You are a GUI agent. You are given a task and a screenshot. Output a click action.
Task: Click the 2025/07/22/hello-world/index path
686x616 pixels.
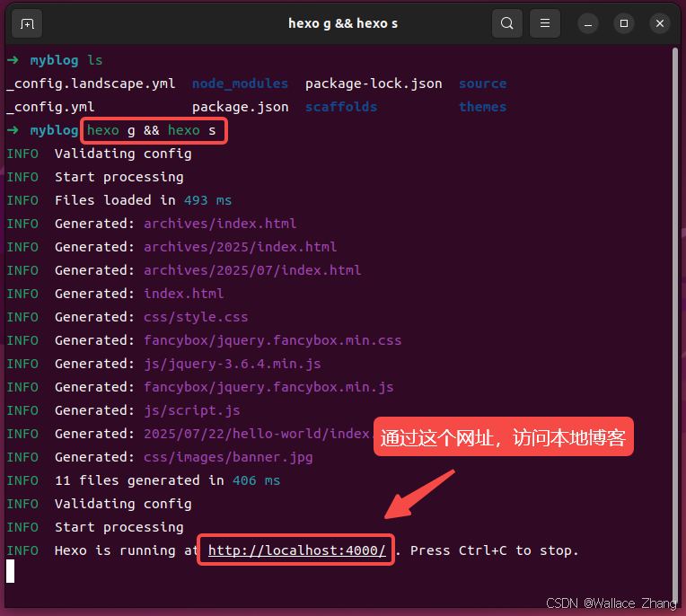pyautogui.click(x=257, y=434)
